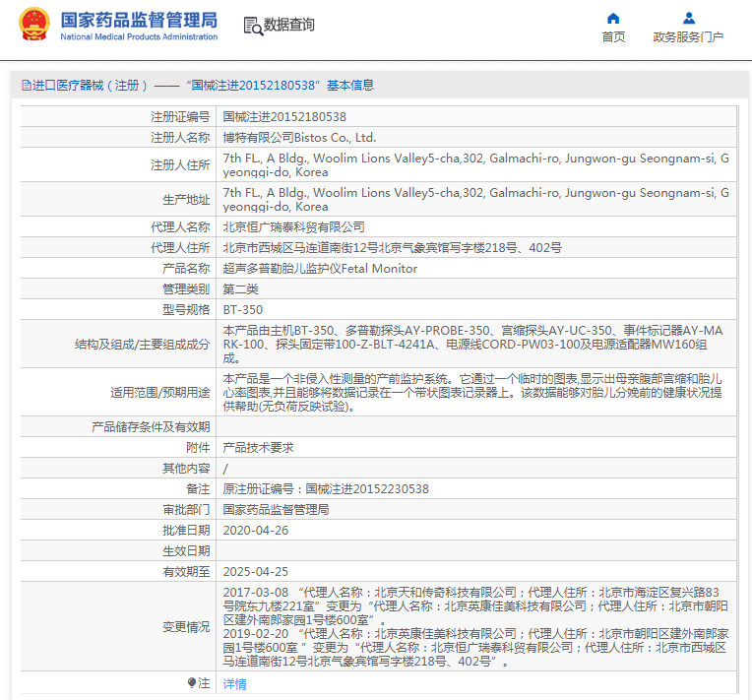Screen dimensions: 752x700
Task: Click the 变更情况 row label
Action: (186, 626)
